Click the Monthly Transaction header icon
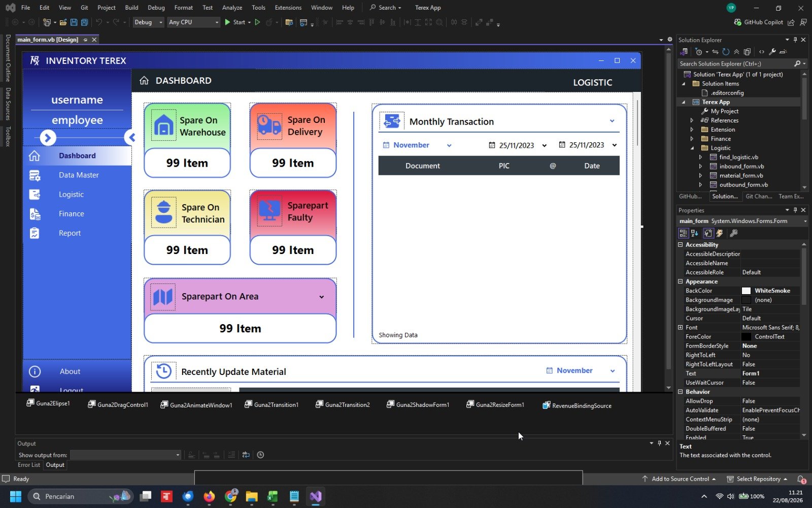 pyautogui.click(x=392, y=121)
